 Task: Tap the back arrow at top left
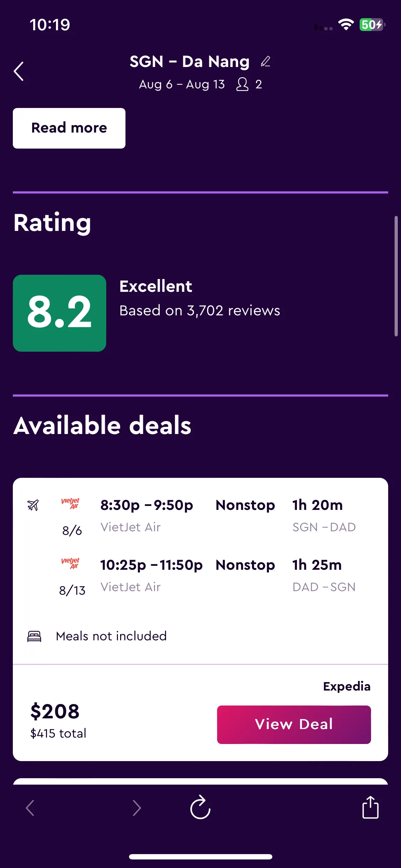[x=19, y=71]
